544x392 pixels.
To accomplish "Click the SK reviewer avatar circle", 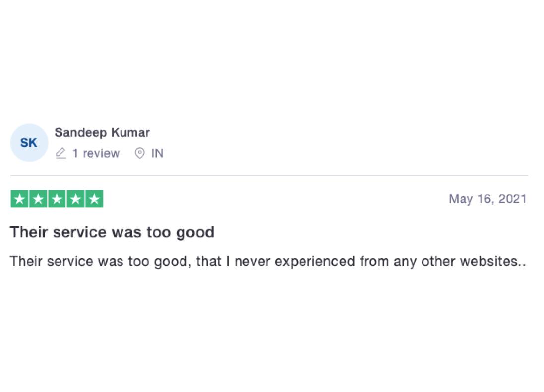I will (x=29, y=143).
